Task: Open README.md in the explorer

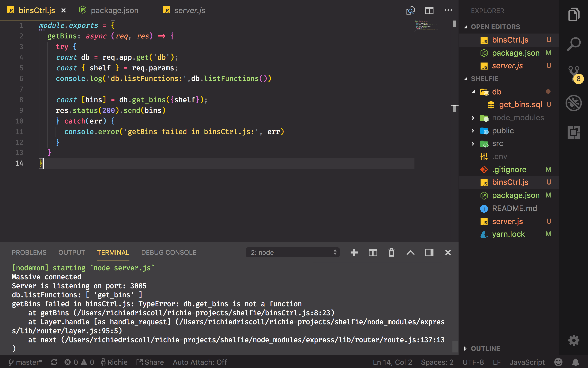Action: tap(509, 208)
